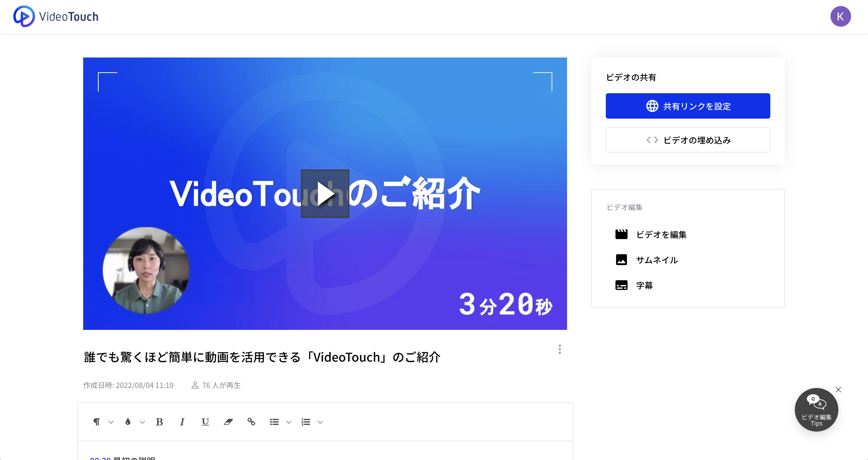Open the account avatar menu labeled K
This screenshot has height=460, width=868.
[x=840, y=16]
